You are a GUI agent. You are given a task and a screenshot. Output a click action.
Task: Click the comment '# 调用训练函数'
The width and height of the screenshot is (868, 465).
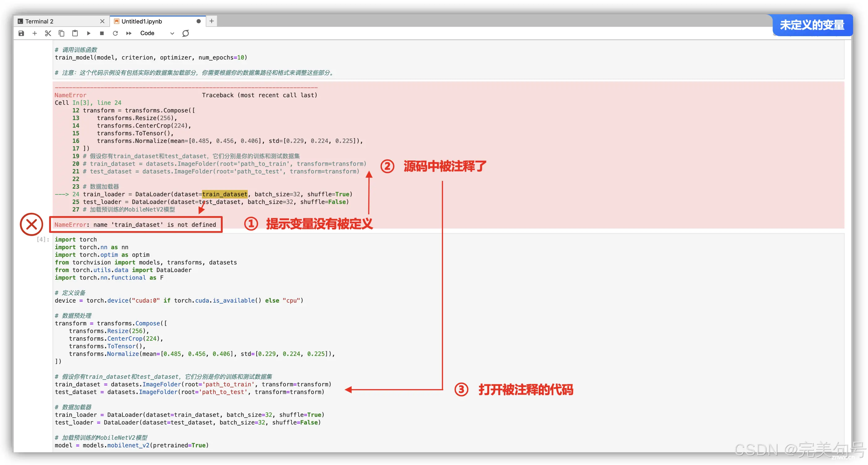[76, 50]
